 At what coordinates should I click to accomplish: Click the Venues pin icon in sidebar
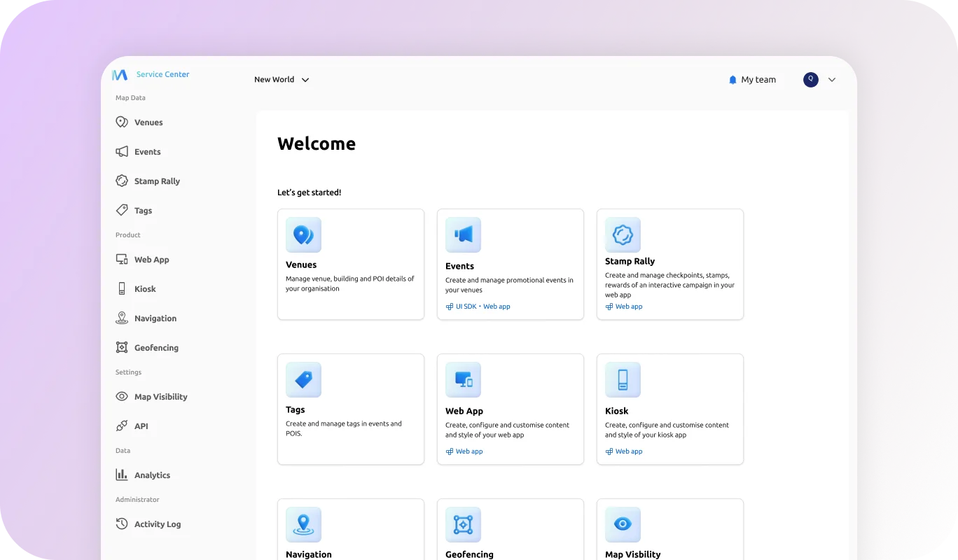pyautogui.click(x=122, y=122)
